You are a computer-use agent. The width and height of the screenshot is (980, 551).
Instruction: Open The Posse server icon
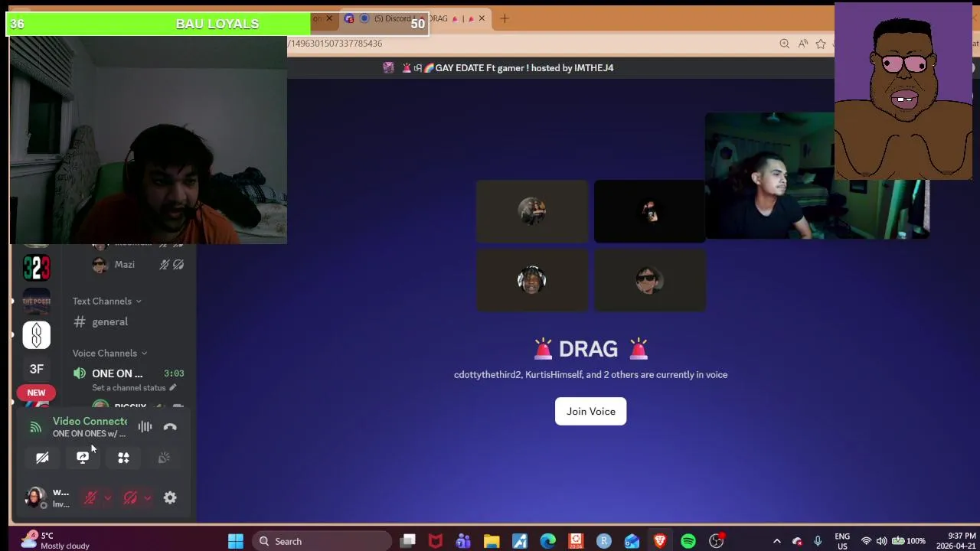pyautogui.click(x=36, y=301)
